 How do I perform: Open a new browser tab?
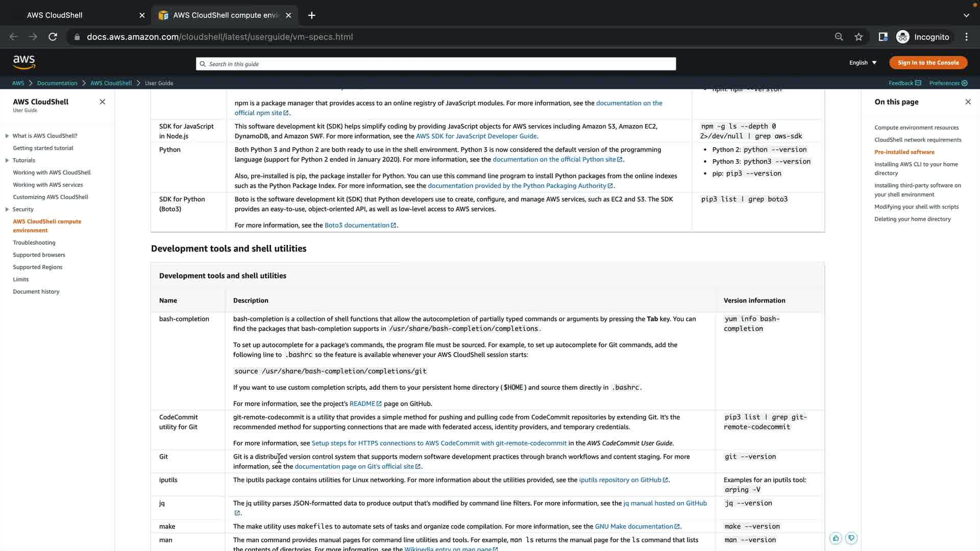tap(311, 15)
